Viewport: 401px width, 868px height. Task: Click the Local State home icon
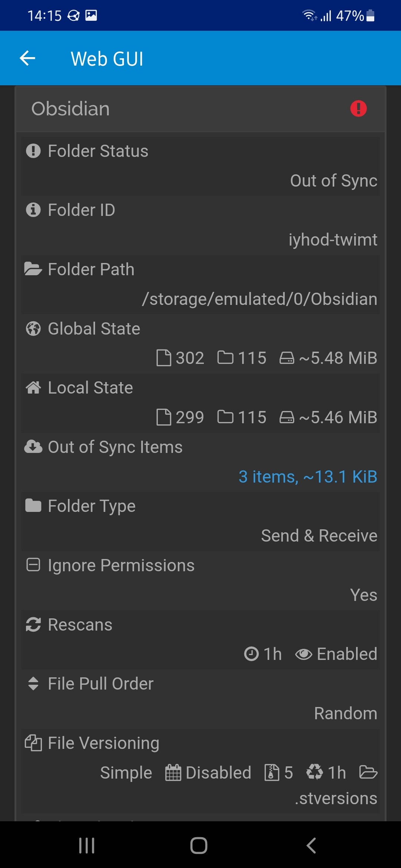[33, 388]
